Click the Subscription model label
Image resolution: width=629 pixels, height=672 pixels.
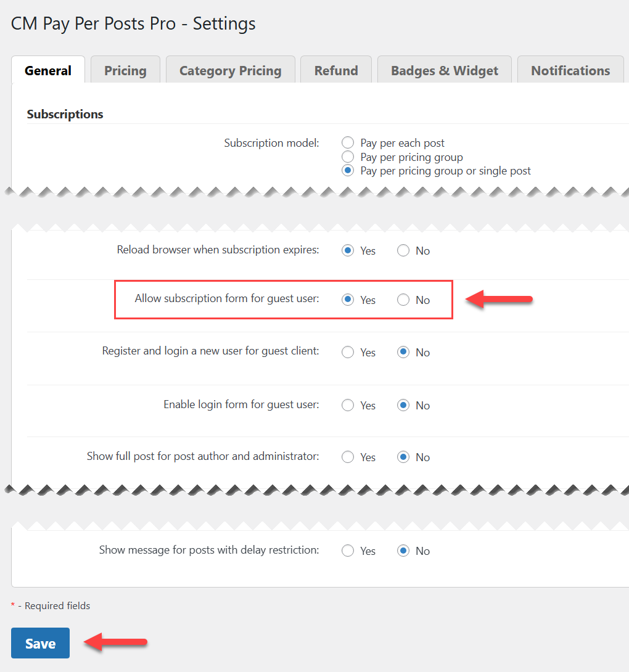pos(271,142)
